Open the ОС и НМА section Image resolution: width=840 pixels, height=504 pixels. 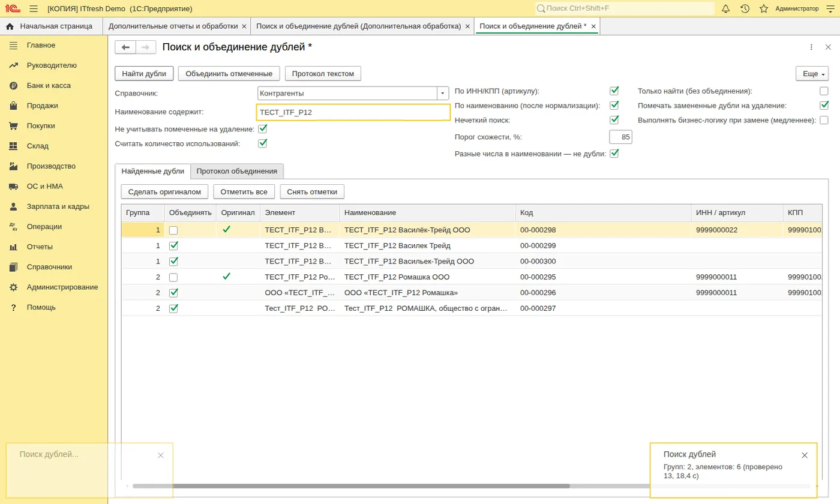[x=45, y=187]
